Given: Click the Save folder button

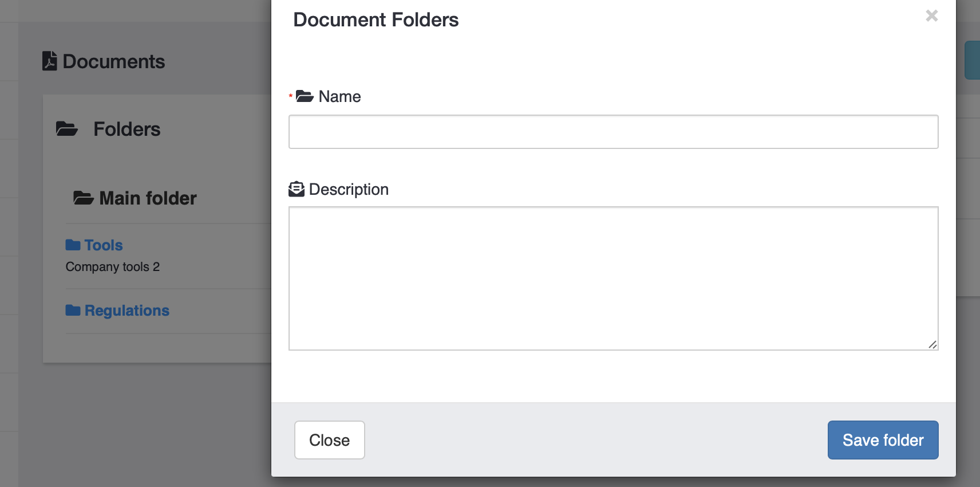Looking at the screenshot, I should coord(883,440).
